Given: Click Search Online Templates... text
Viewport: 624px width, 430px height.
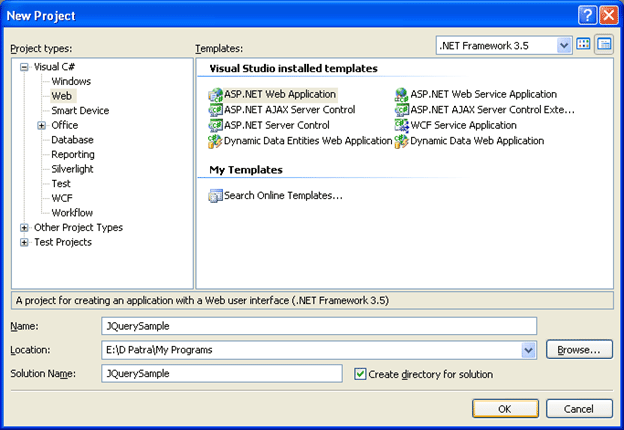Looking at the screenshot, I should 283,196.
